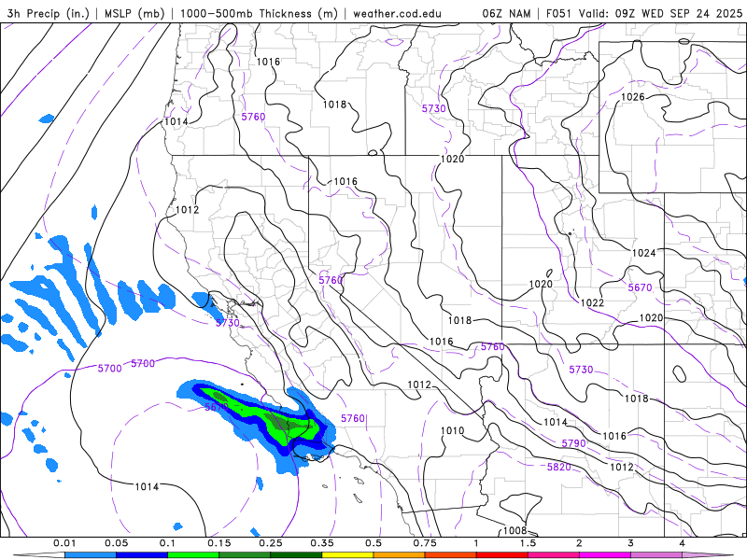This screenshot has width=747, height=560.
Task: Click the '0.01' legend value
Action: (x=64, y=543)
